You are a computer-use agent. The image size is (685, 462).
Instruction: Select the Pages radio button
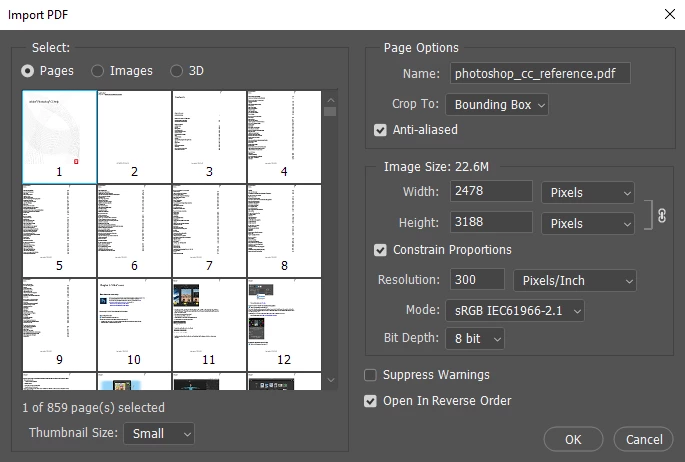[x=28, y=71]
